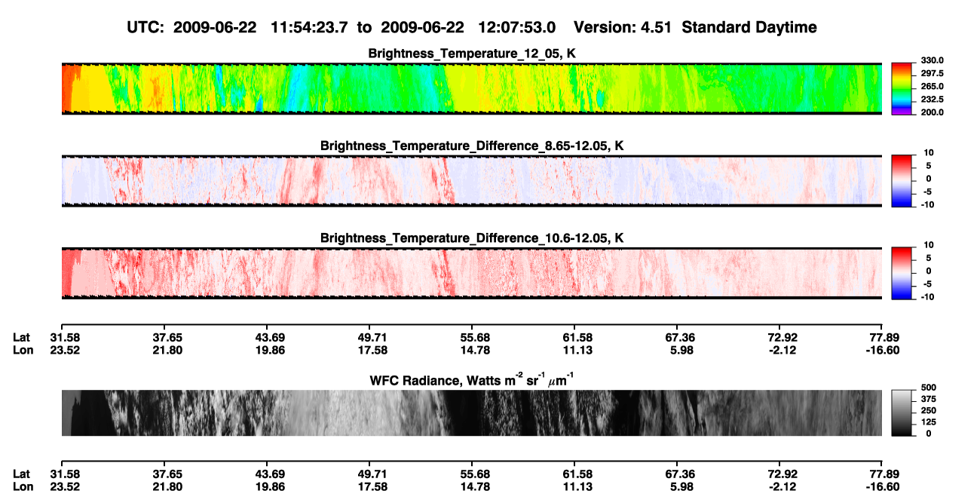This screenshot has width=980, height=503.
Task: Click longitude -16.60 below the WFC Radiance panel
Action: (881, 486)
